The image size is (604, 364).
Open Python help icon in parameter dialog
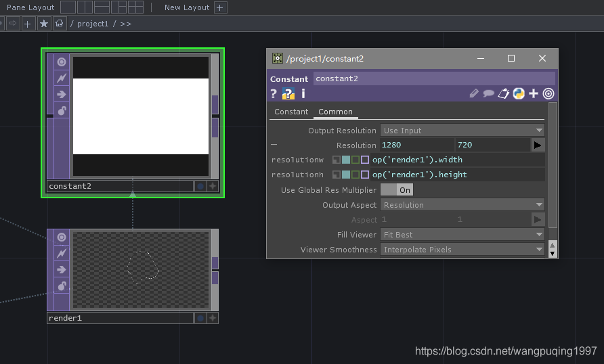coord(288,94)
